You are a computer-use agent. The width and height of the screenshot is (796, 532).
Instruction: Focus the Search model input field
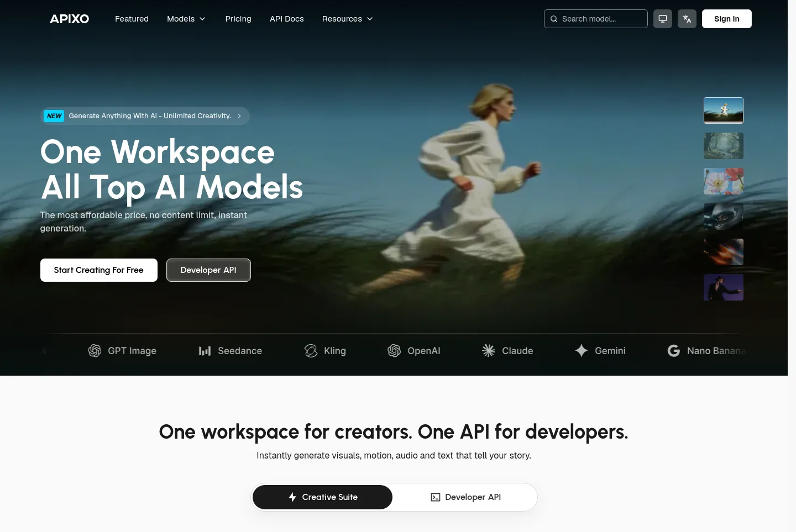tap(596, 19)
